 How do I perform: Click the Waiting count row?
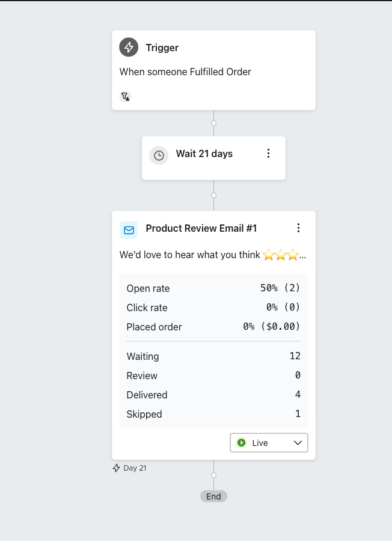(x=213, y=356)
